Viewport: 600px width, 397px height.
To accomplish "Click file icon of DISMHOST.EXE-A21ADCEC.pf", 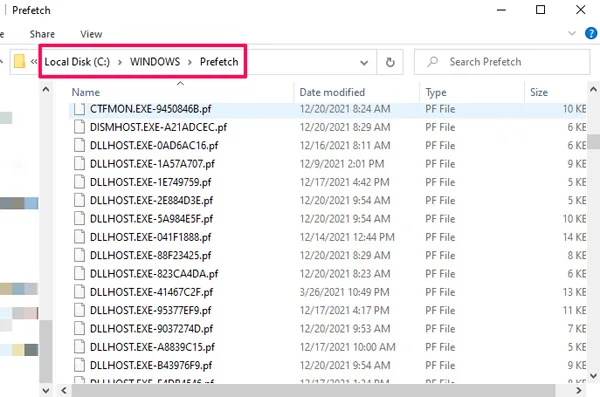I will [x=79, y=127].
